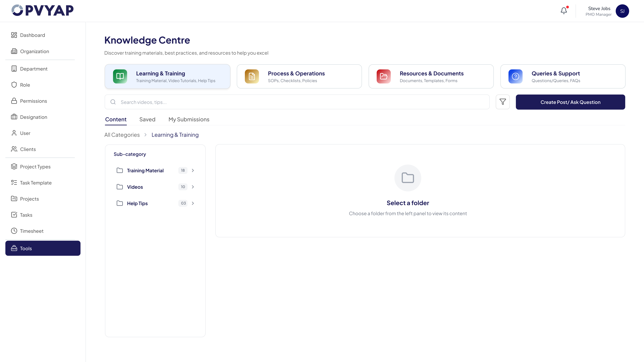Click the Designation briefcase icon
644x362 pixels.
coord(14,117)
